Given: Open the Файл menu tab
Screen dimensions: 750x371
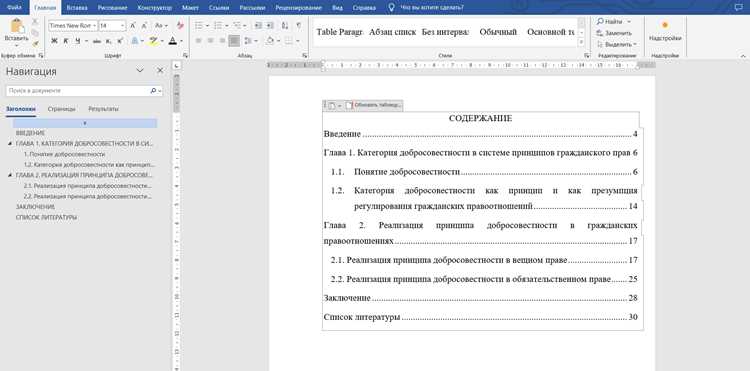Looking at the screenshot, I should pos(14,8).
